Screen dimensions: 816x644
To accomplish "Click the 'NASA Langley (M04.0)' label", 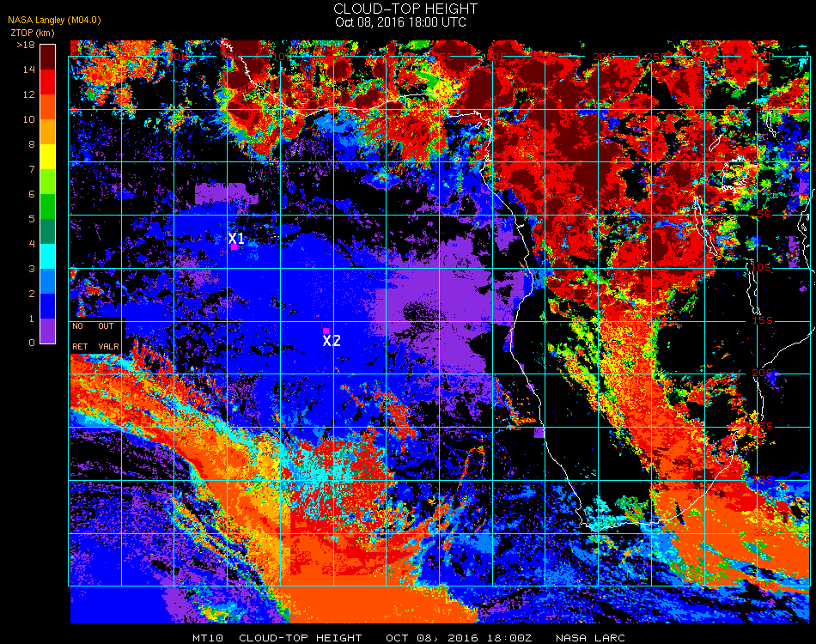I will [54, 21].
